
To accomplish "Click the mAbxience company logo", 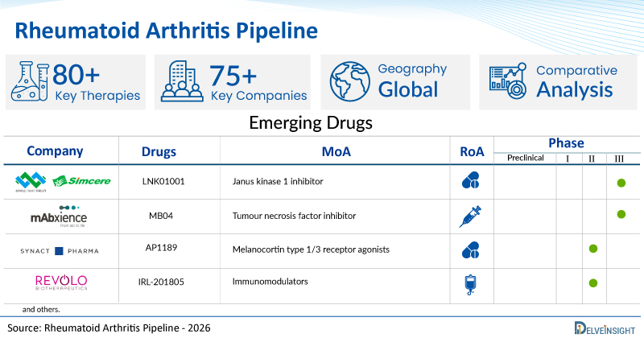I will click(58, 216).
